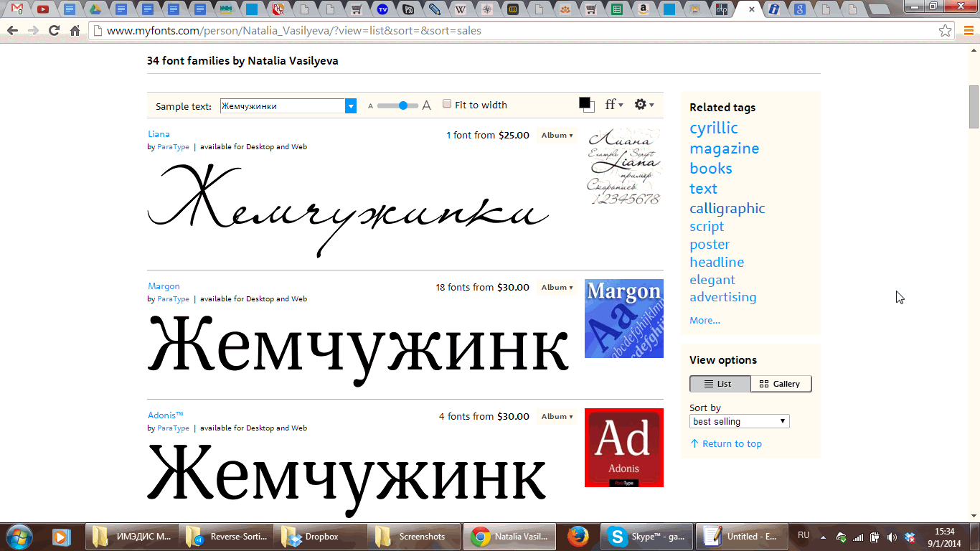This screenshot has width=980, height=551.
Task: Select the books related tag
Action: click(711, 169)
